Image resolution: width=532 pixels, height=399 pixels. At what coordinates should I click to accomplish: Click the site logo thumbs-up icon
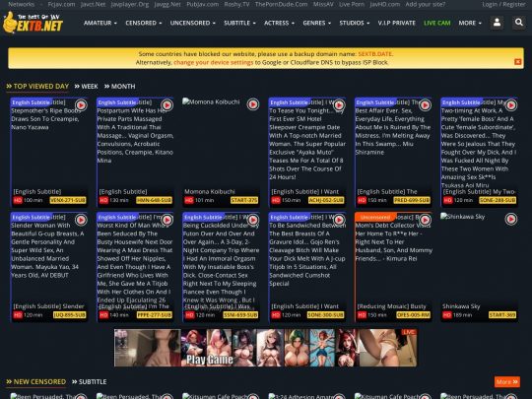click(x=10, y=23)
